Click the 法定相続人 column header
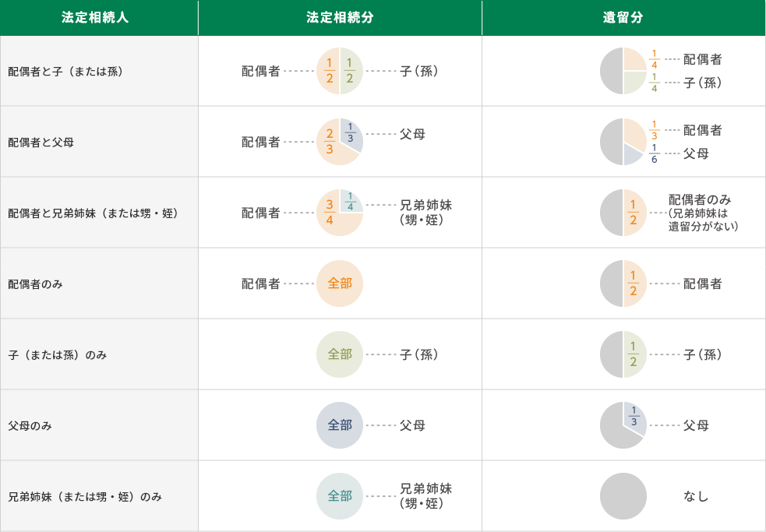This screenshot has width=766, height=532. click(99, 17)
